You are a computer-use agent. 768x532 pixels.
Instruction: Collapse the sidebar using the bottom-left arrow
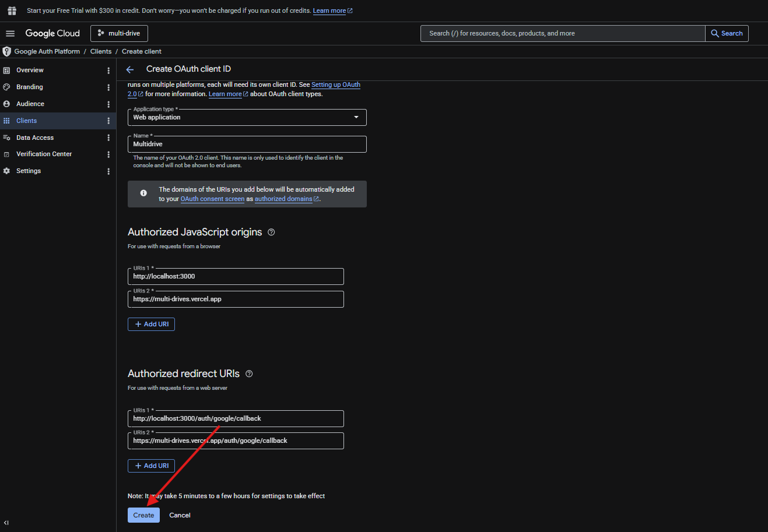tap(6, 523)
